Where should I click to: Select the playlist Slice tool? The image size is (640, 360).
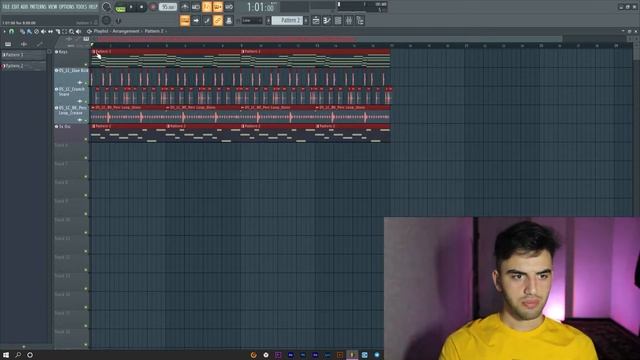tap(58, 31)
